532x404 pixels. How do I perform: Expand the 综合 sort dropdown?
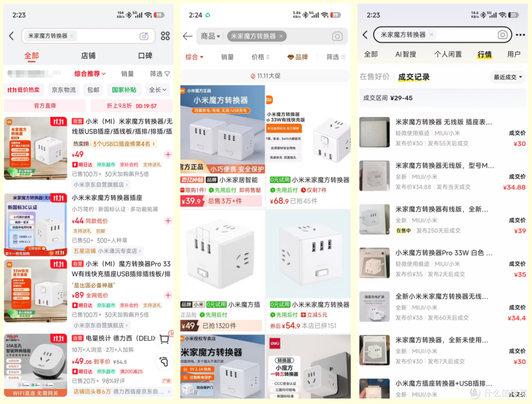(x=195, y=57)
